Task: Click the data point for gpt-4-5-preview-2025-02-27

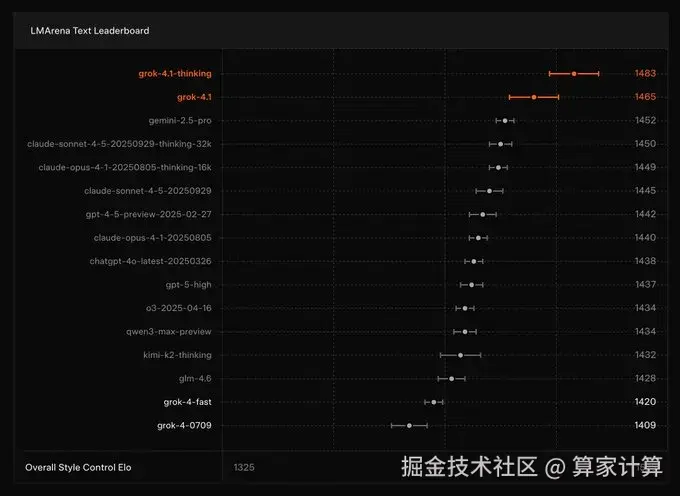Action: click(x=483, y=214)
